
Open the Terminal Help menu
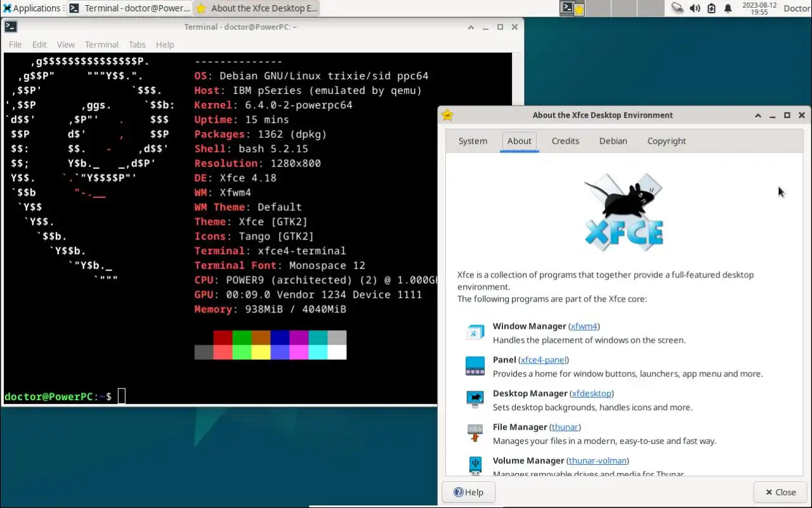165,44
